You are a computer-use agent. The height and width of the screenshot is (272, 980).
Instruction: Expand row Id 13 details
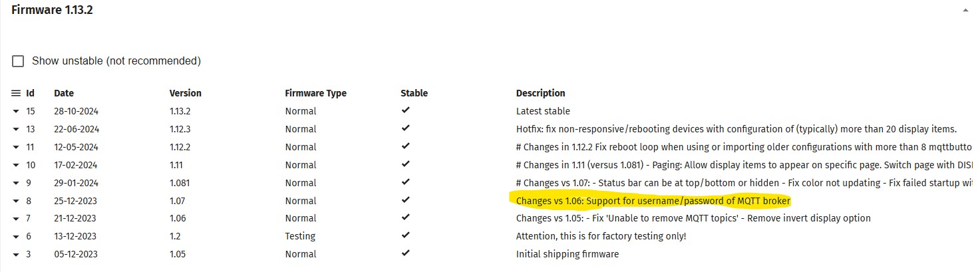(17, 130)
